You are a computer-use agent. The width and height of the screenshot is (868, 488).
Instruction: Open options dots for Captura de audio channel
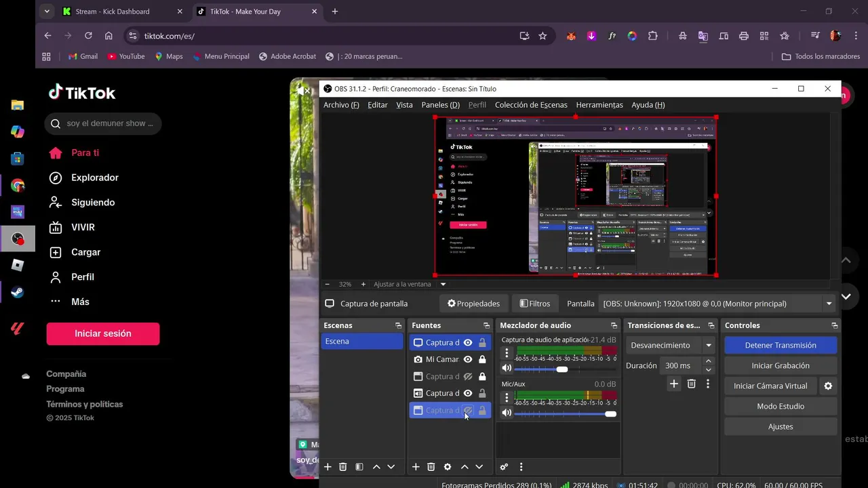pyautogui.click(x=507, y=353)
